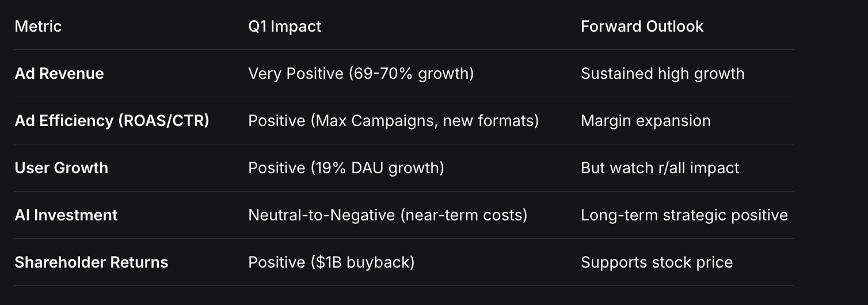Click the Metric column header
Screen dimensions: 868x305
click(38, 26)
